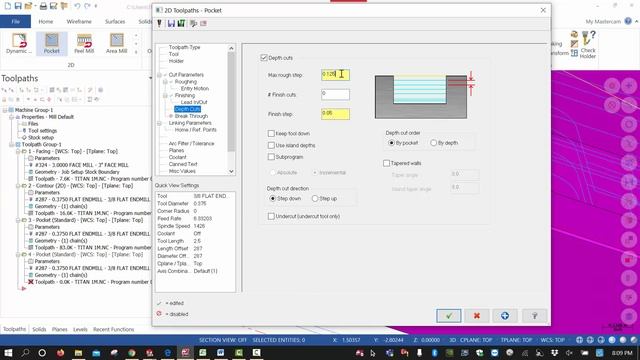Select the Pocket toolpath icon in ribbon
This screenshot has width=640, height=360.
51,43
